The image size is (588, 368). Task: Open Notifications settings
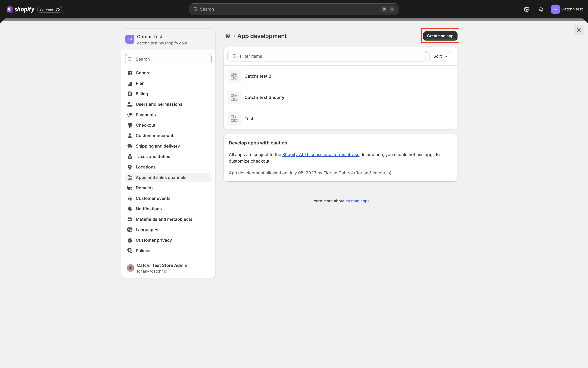click(x=168, y=209)
